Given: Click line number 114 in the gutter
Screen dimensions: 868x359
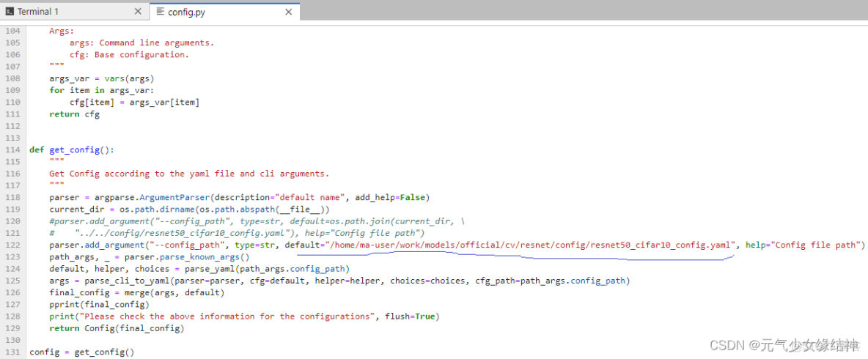Looking at the screenshot, I should pyautogui.click(x=12, y=150).
